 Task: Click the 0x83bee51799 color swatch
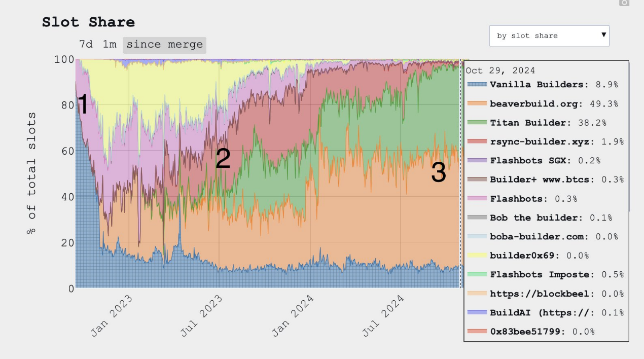coord(477,332)
